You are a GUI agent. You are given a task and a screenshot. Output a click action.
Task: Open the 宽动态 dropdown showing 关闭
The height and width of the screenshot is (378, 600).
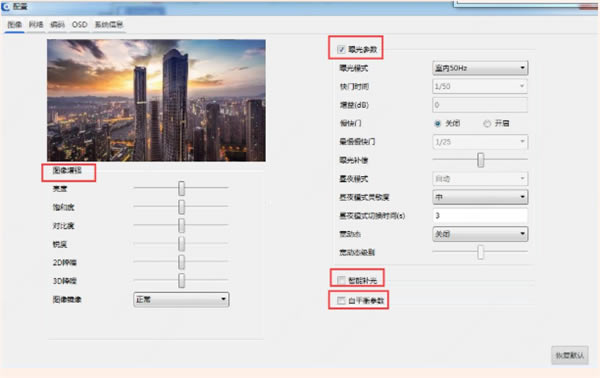click(x=480, y=234)
